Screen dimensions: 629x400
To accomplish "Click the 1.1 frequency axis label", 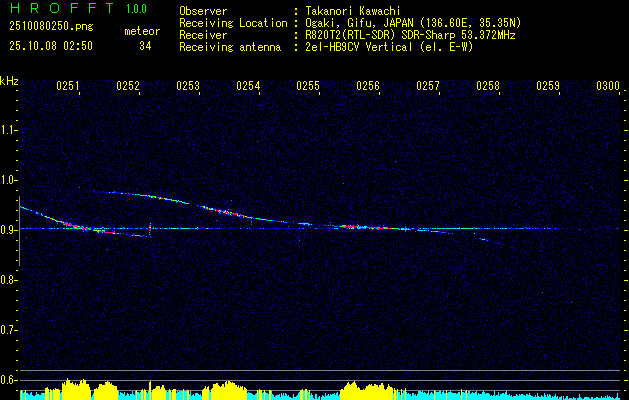I will point(9,130).
